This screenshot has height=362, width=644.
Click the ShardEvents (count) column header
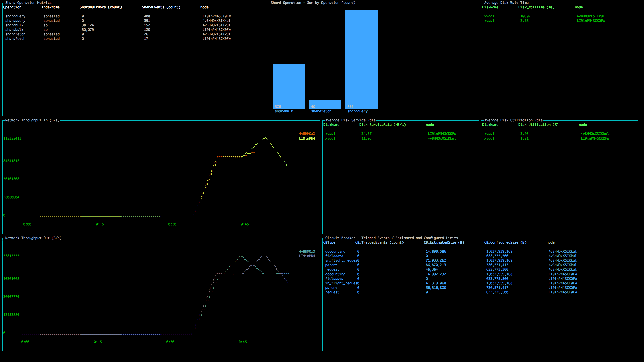[x=161, y=7]
